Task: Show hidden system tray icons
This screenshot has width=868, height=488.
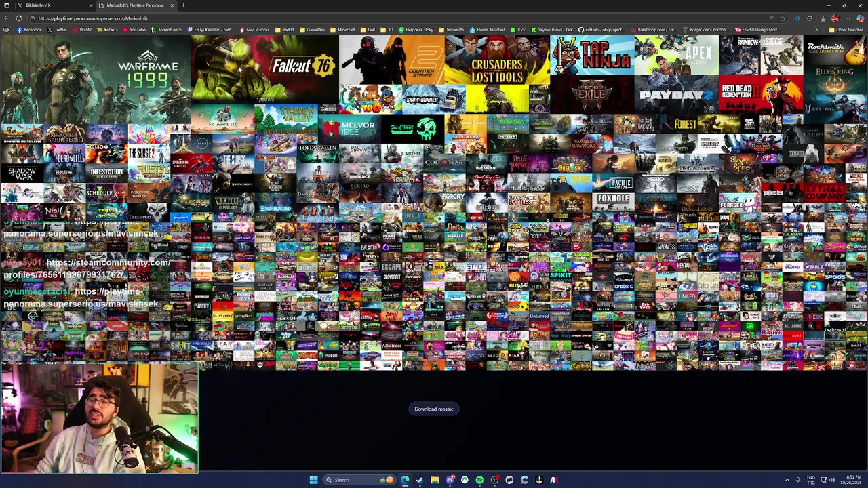Action: pos(787,480)
